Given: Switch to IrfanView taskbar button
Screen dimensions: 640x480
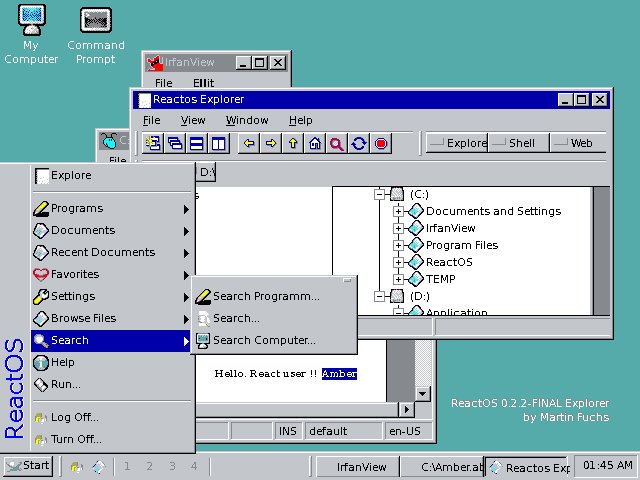Looking at the screenshot, I should click(x=358, y=467).
